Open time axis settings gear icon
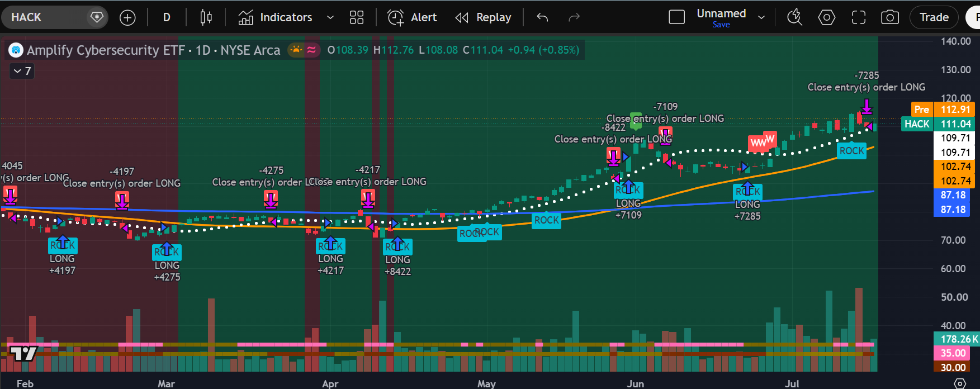The width and height of the screenshot is (980, 389). click(x=960, y=383)
